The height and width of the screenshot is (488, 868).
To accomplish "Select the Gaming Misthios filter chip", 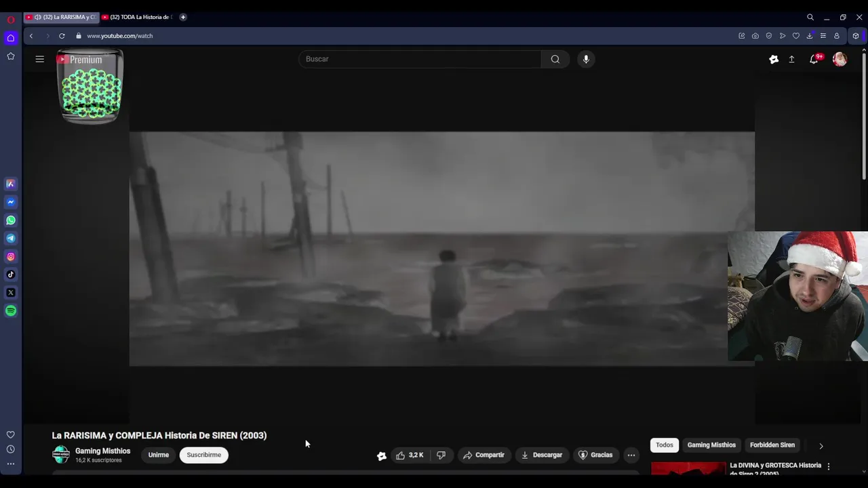I will (711, 445).
